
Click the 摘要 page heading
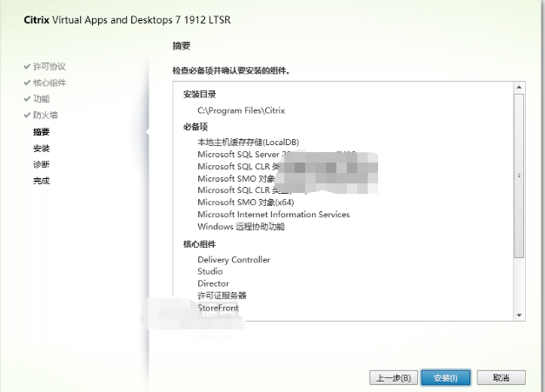click(182, 46)
